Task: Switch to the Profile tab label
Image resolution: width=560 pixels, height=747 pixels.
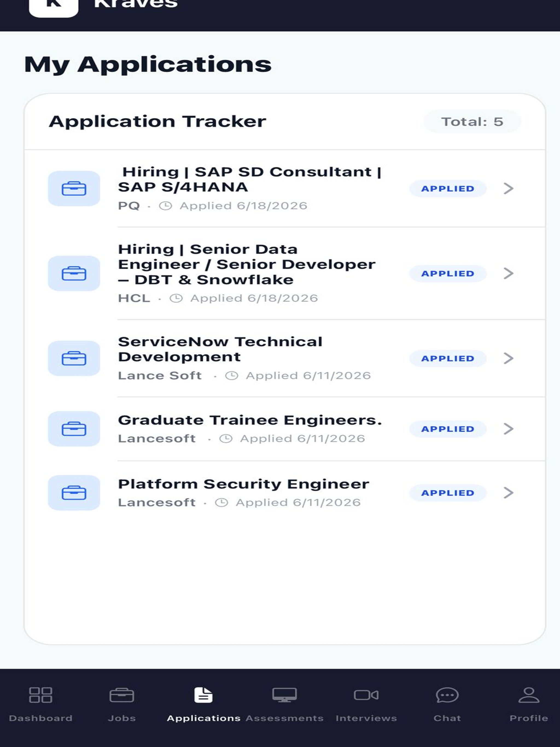Action: click(x=529, y=718)
